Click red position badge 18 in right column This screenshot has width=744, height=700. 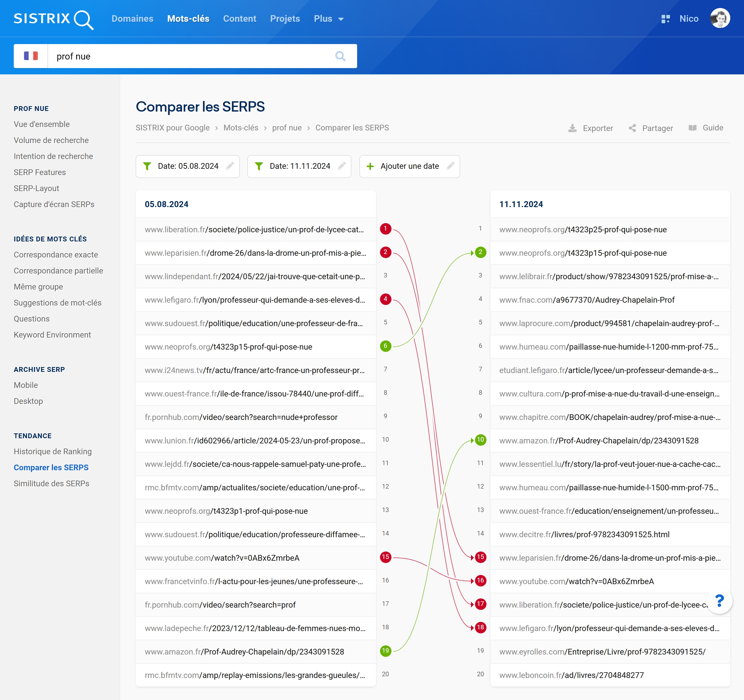480,627
